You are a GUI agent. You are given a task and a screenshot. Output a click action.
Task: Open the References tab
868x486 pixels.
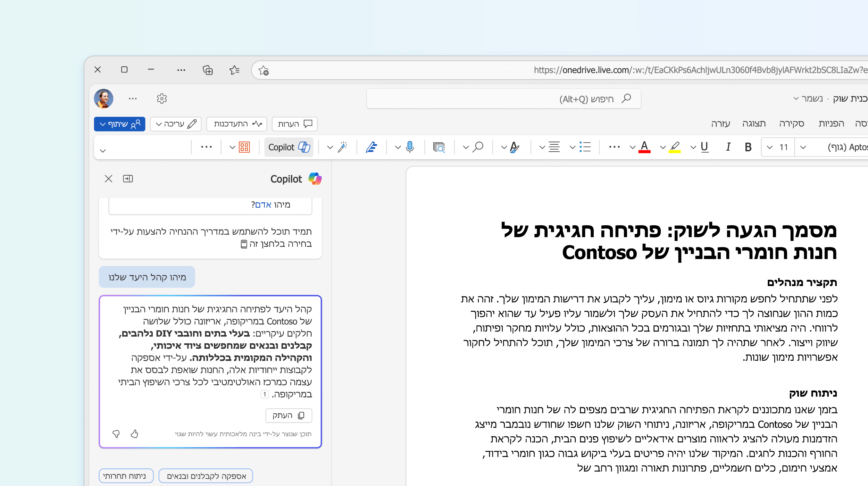(831, 124)
